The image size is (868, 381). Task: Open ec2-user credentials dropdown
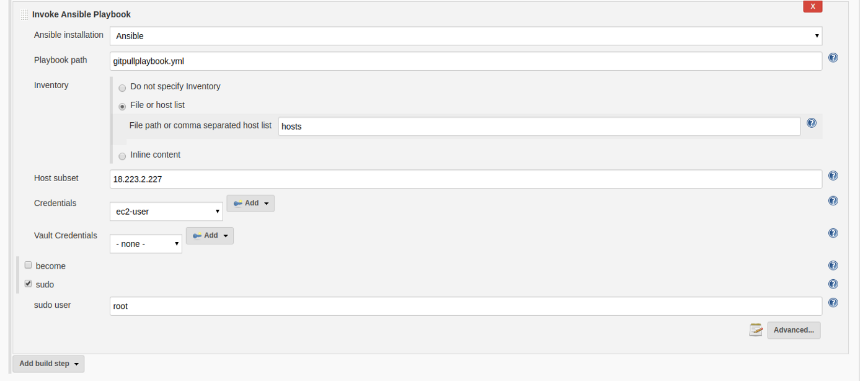point(166,212)
